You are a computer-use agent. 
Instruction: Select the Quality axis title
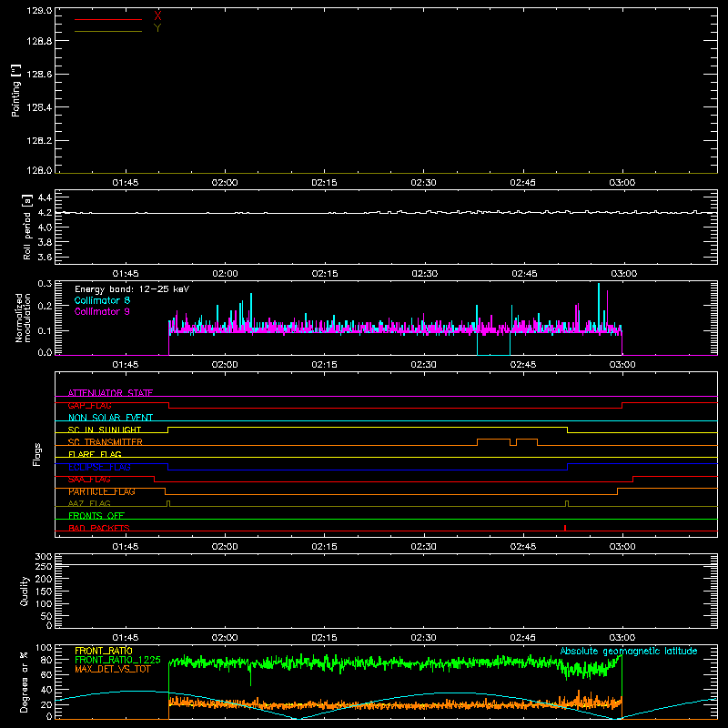coord(25,591)
